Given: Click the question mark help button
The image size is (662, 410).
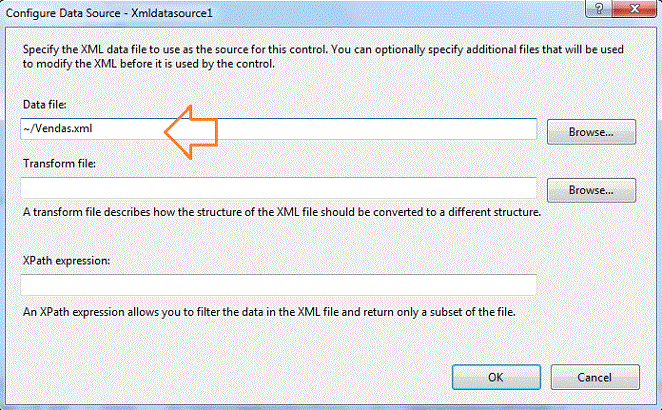Looking at the screenshot, I should pyautogui.click(x=599, y=8).
